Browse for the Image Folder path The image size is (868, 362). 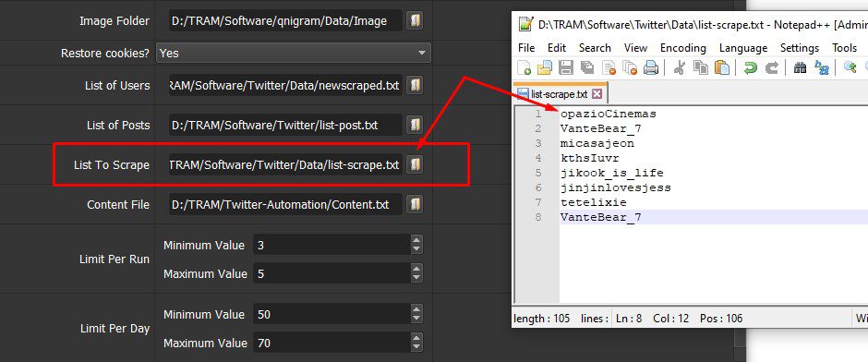coord(415,21)
